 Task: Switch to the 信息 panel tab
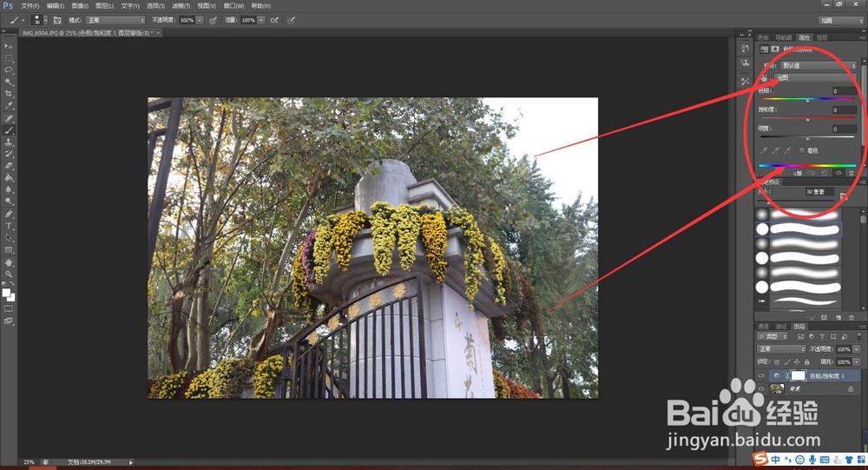pos(822,37)
